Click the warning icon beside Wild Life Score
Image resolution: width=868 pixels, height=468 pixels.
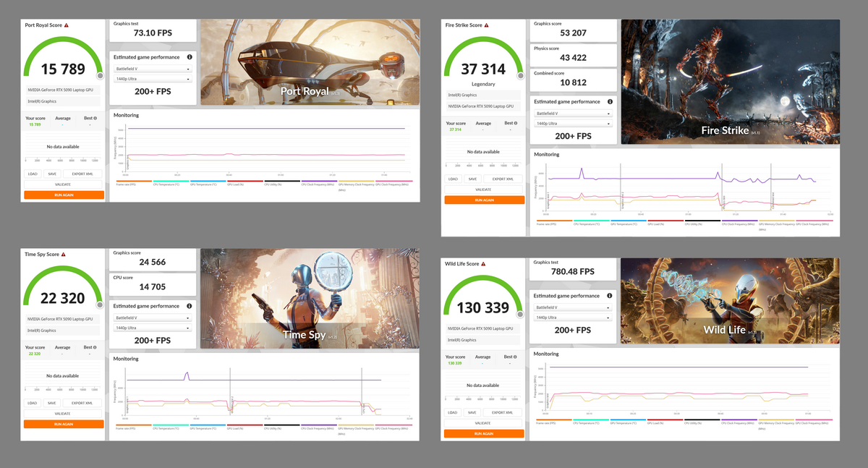coord(482,264)
